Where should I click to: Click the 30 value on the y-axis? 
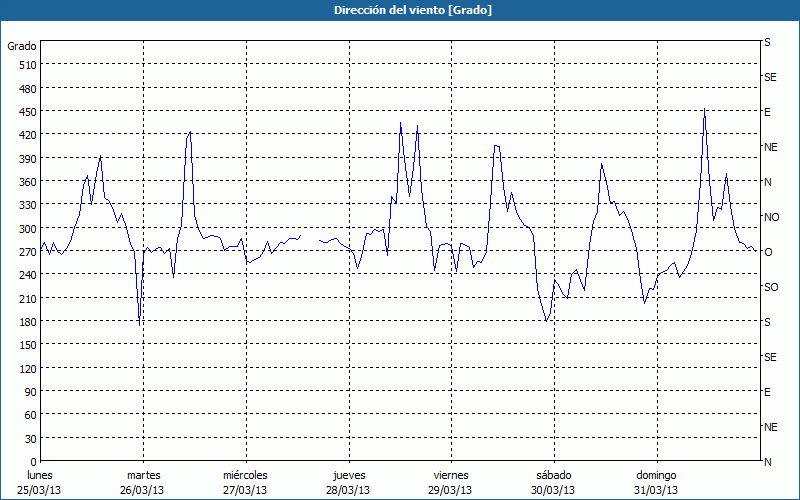[x=30, y=439]
